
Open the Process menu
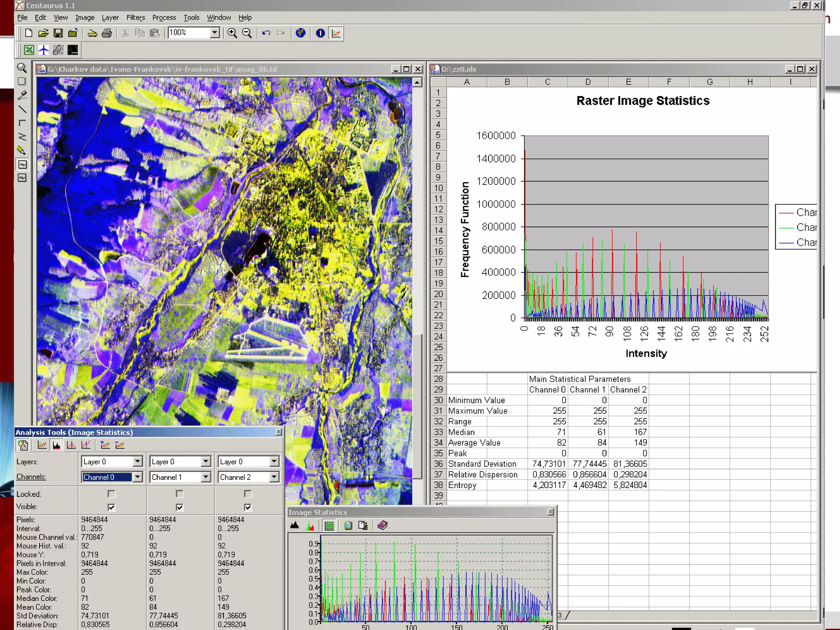pyautogui.click(x=164, y=18)
